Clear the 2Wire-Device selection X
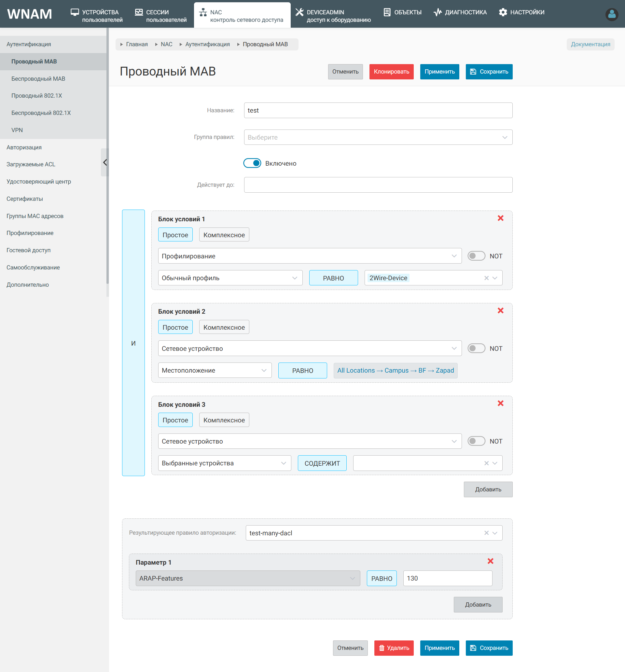Image resolution: width=625 pixels, height=672 pixels. tap(486, 278)
